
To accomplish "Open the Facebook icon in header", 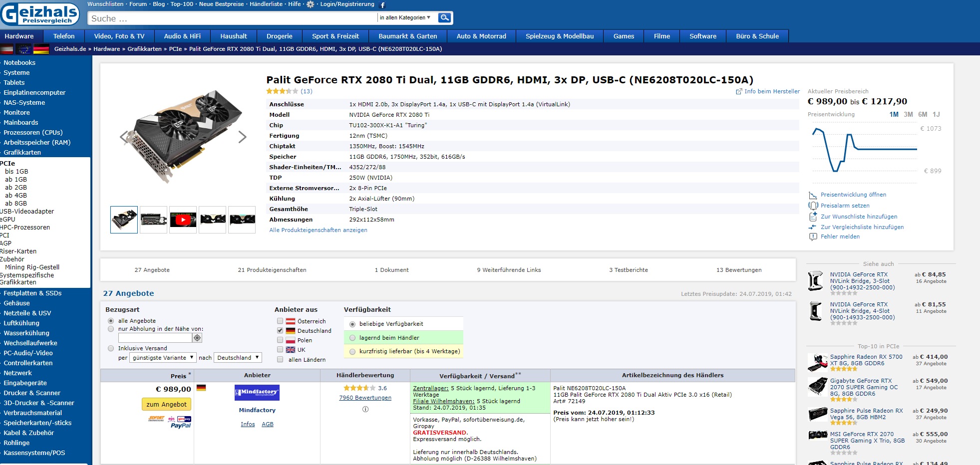I will [383, 5].
